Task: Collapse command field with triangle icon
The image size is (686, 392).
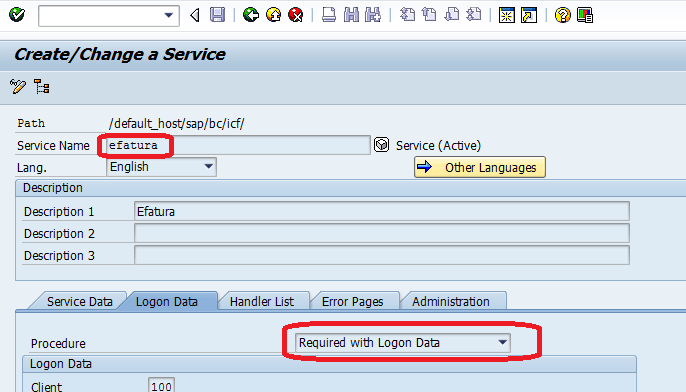Action: (195, 15)
